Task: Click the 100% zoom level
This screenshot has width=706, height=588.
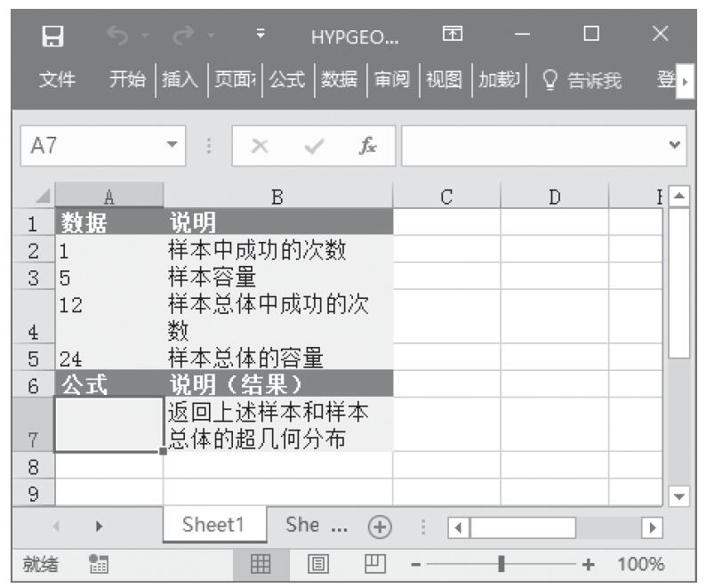Action: [x=641, y=564]
